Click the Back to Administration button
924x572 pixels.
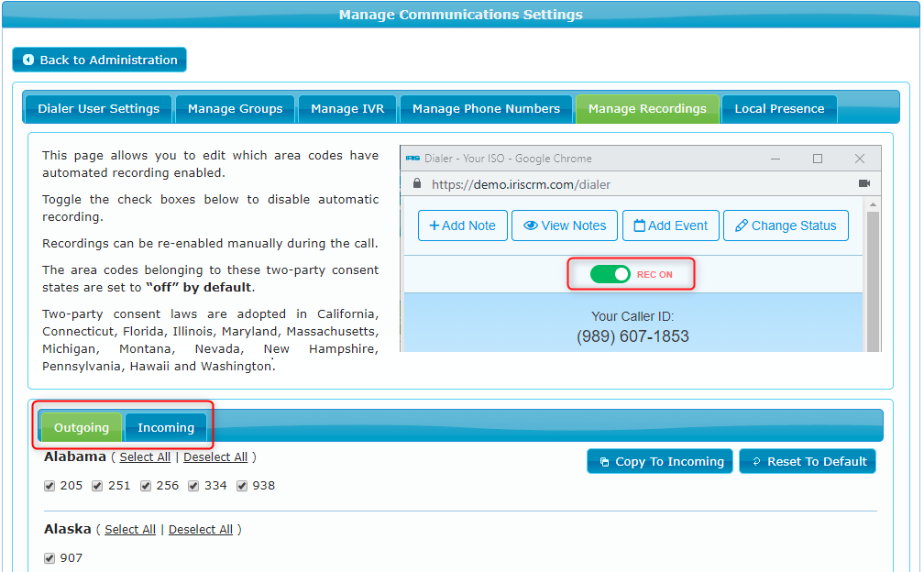[x=99, y=60]
